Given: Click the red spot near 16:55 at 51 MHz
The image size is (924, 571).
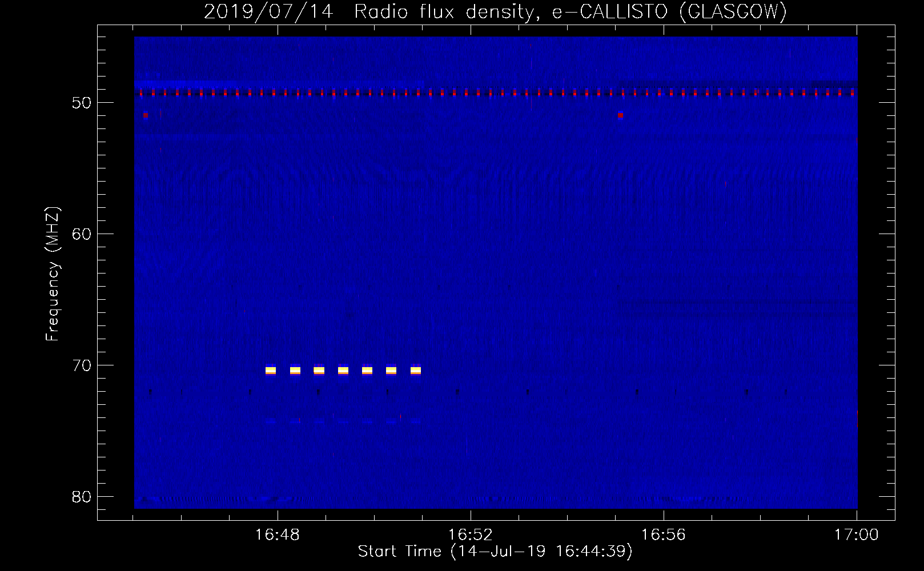Looking at the screenshot, I should 620,115.
